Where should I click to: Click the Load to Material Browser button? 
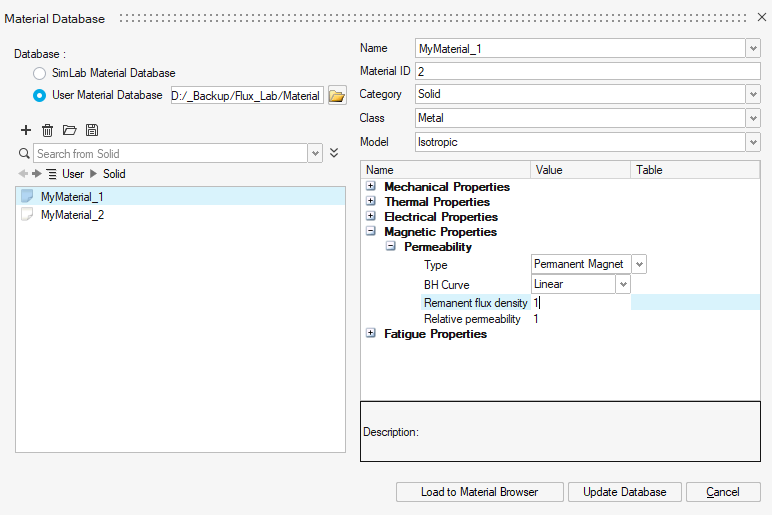[x=479, y=492]
